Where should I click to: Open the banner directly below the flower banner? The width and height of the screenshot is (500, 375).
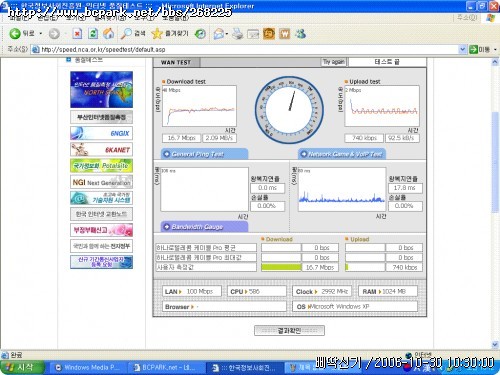(101, 246)
